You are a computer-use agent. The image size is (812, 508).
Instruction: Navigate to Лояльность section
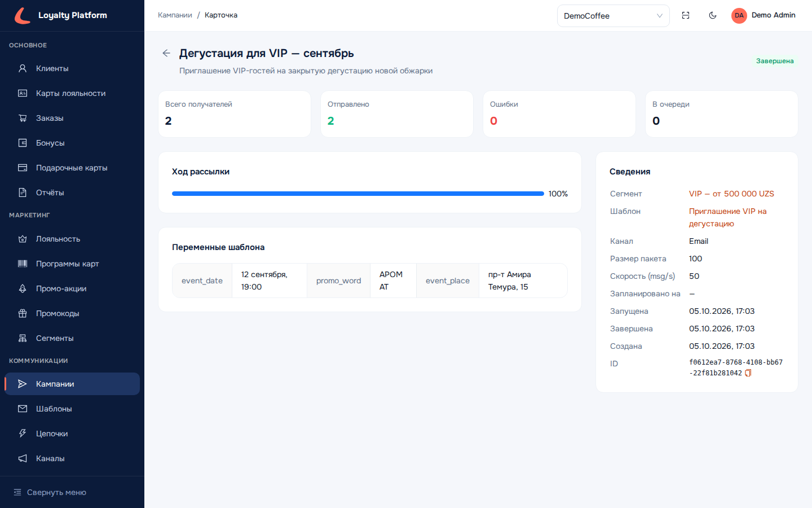click(x=72, y=239)
